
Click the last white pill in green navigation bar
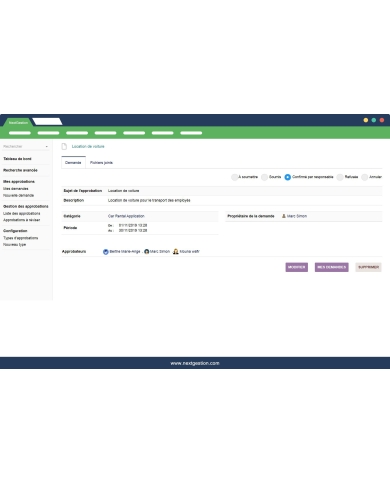(191, 133)
